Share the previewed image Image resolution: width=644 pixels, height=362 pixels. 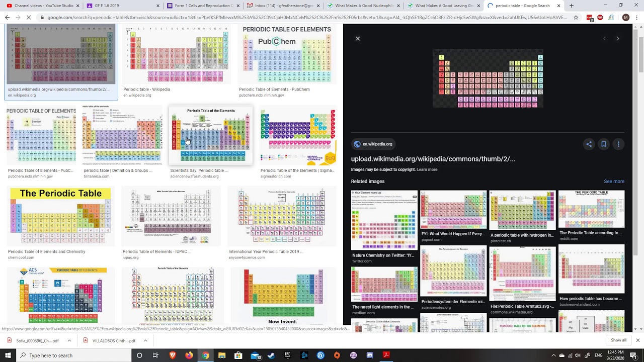click(589, 144)
